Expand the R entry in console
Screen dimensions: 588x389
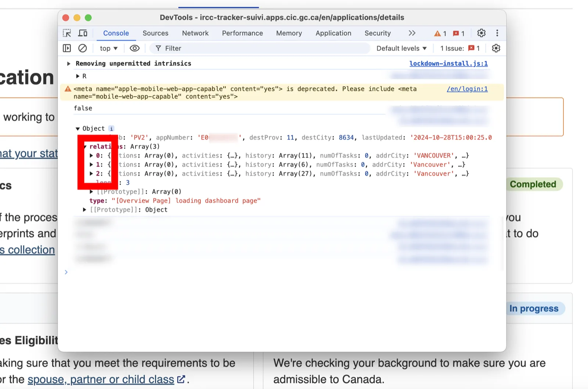pos(78,76)
